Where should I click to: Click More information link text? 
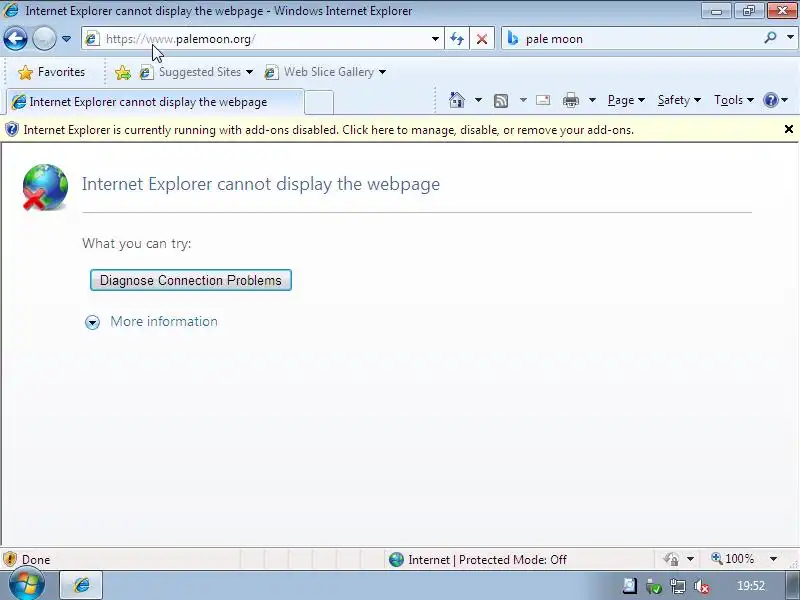tap(164, 321)
